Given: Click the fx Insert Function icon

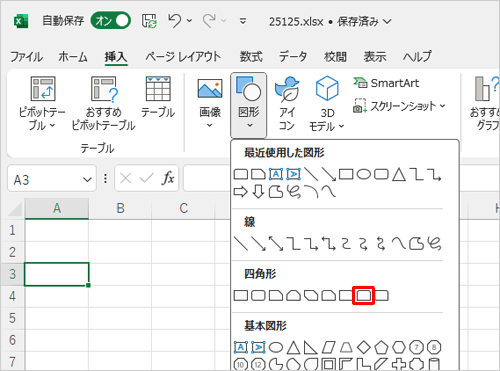Looking at the screenshot, I should click(x=168, y=179).
